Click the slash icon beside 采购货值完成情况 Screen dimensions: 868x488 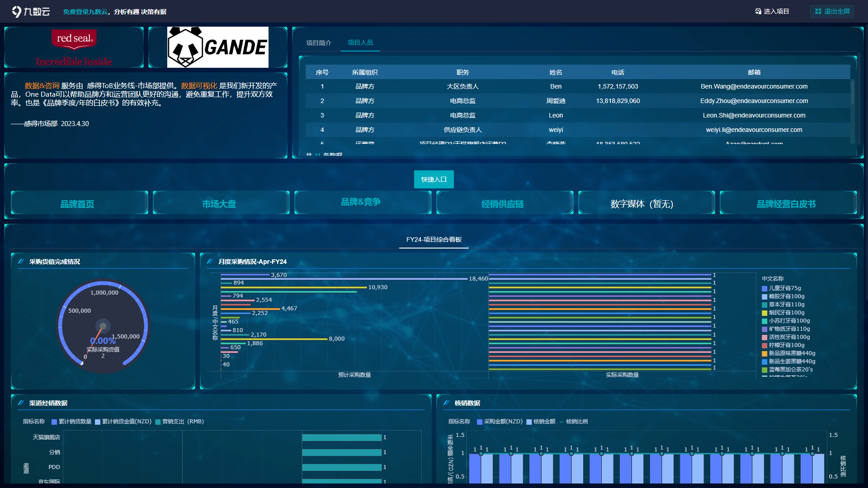click(21, 262)
